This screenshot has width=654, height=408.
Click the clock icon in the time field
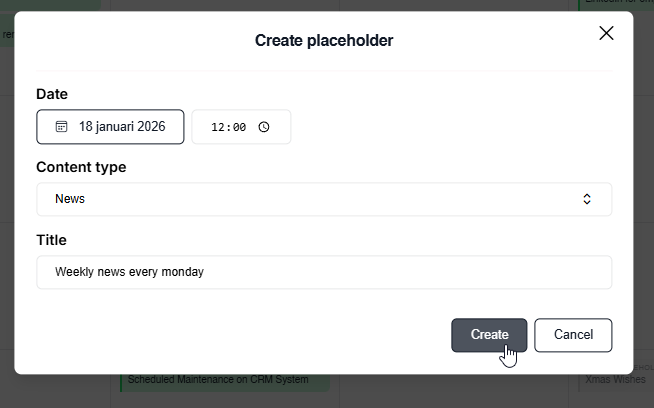pyautogui.click(x=264, y=127)
